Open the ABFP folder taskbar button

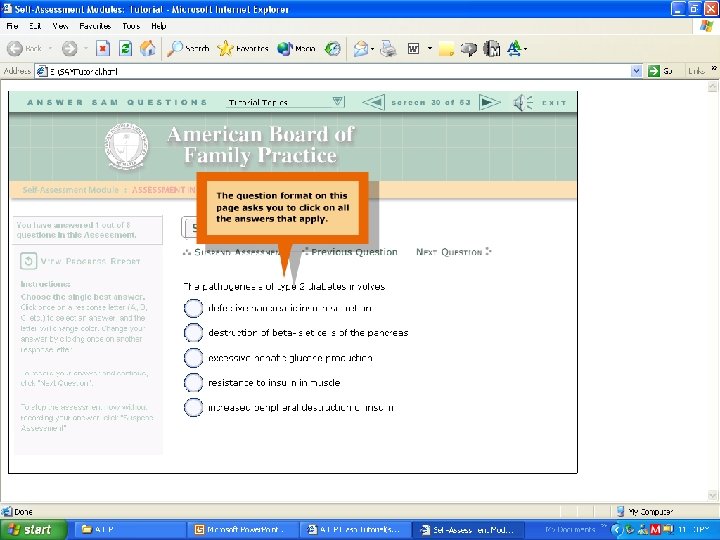point(130,529)
